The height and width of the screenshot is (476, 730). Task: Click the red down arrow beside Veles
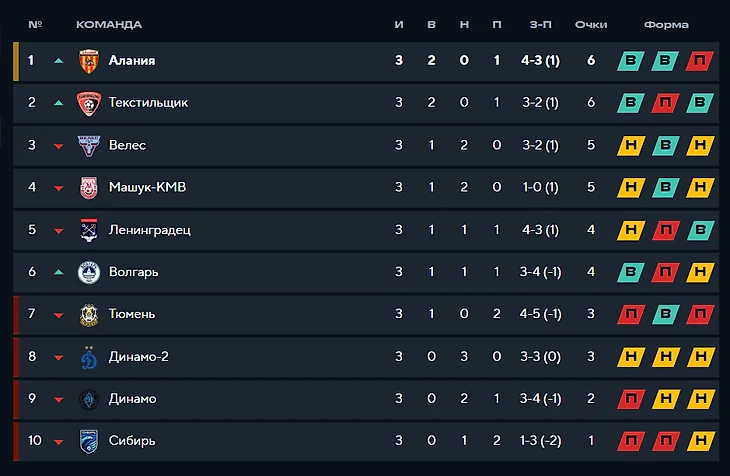(x=59, y=146)
